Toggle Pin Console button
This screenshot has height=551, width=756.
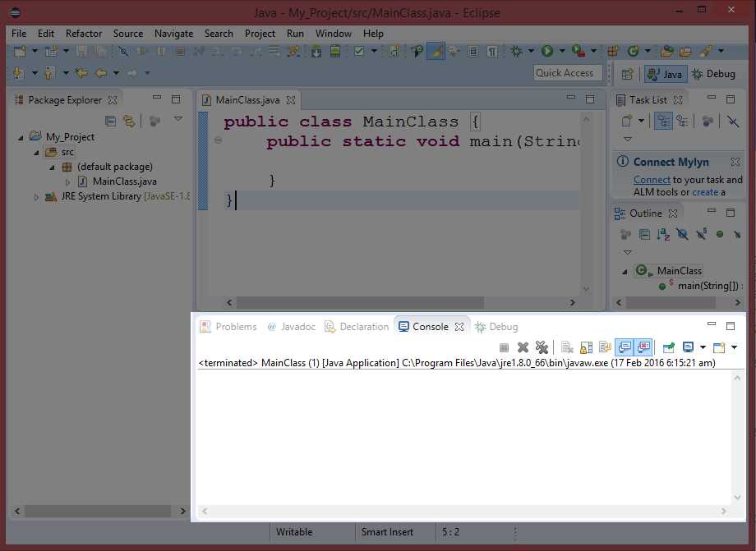tap(669, 347)
